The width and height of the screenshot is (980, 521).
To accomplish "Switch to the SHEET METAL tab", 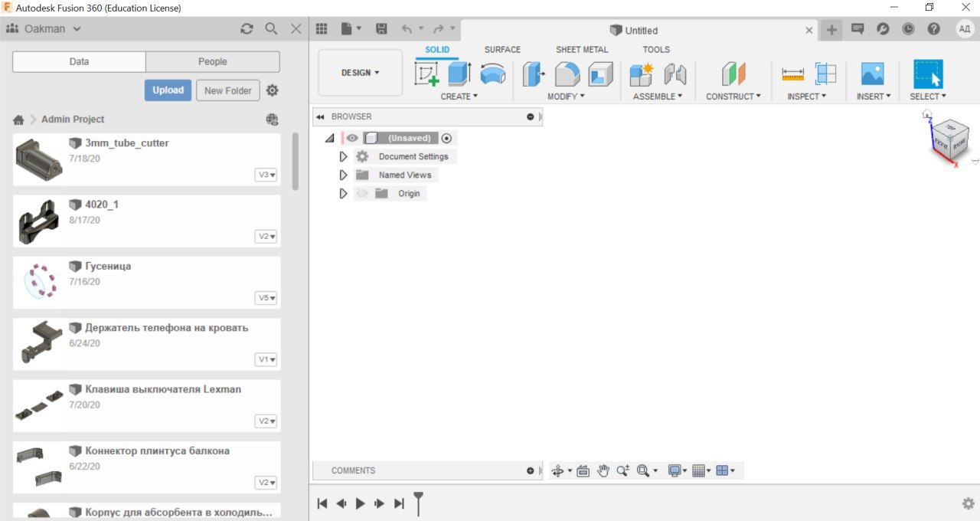I will [x=582, y=50].
